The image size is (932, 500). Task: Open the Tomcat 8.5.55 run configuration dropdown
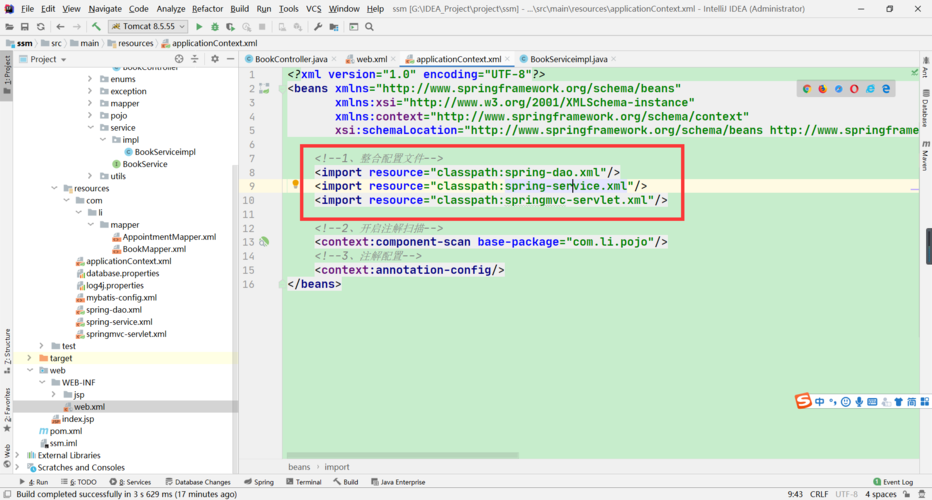pos(149,27)
